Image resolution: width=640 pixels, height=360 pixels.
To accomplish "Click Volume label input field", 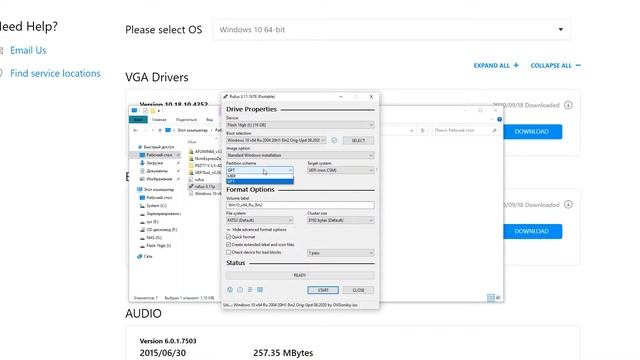I will coord(300,205).
